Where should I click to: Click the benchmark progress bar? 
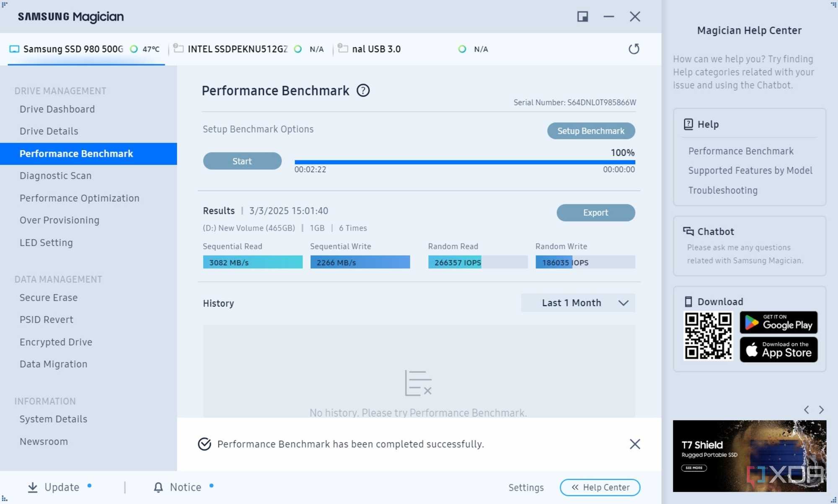pos(465,162)
